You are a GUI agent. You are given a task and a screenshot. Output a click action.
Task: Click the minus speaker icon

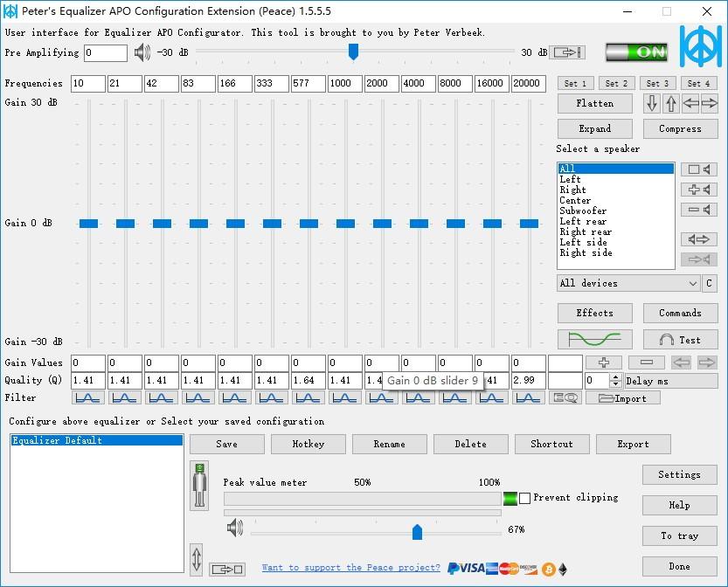[699, 210]
